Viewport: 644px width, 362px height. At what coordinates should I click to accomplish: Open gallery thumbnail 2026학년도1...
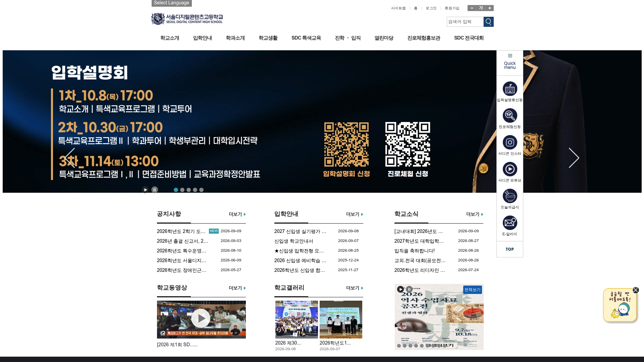[x=341, y=319]
